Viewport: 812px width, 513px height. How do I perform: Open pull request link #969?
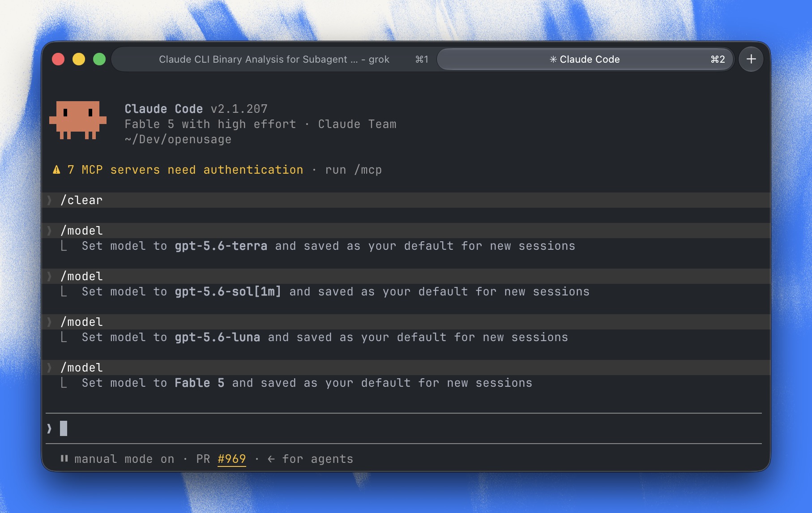231,459
